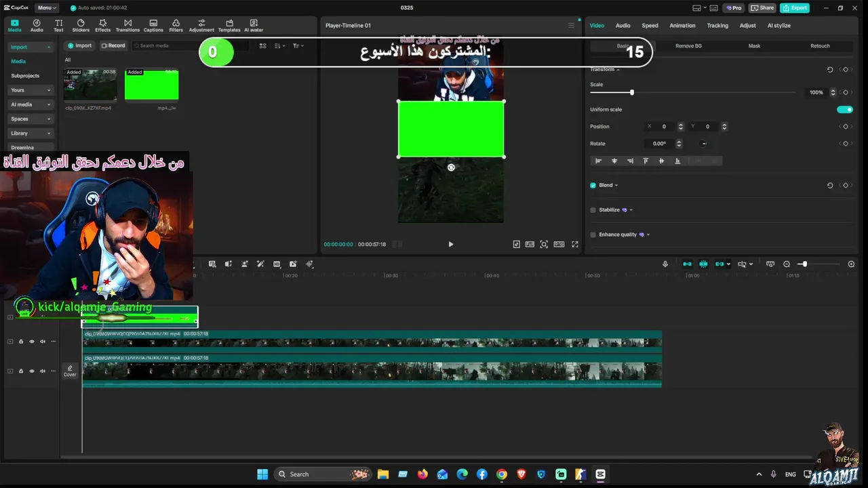
Task: Open the Transitions tab
Action: 127,26
